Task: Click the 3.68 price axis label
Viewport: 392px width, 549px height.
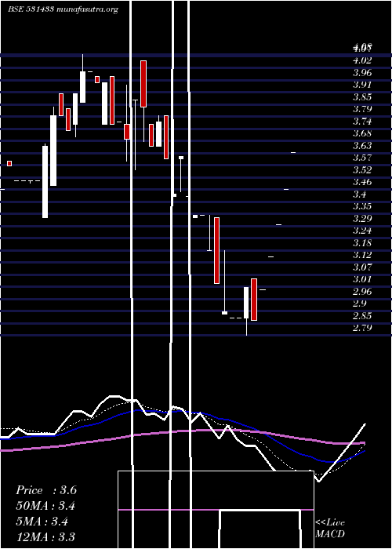Action: point(362,133)
